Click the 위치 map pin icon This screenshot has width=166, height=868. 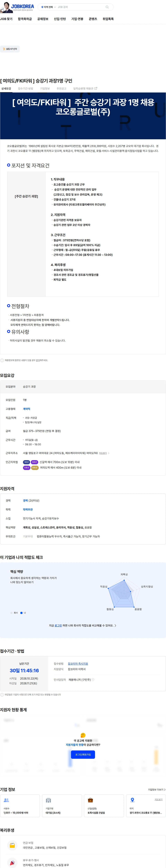[x=132, y=800]
